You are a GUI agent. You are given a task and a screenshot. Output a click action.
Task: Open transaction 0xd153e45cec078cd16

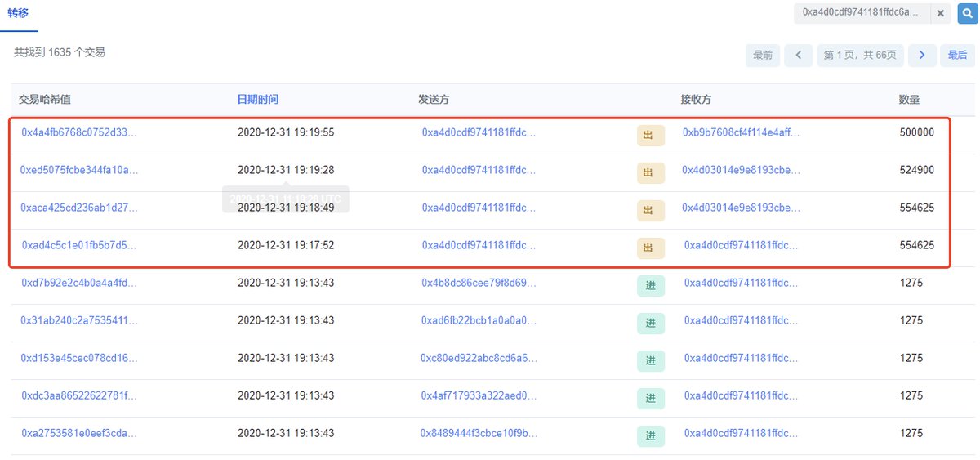pyautogui.click(x=80, y=358)
